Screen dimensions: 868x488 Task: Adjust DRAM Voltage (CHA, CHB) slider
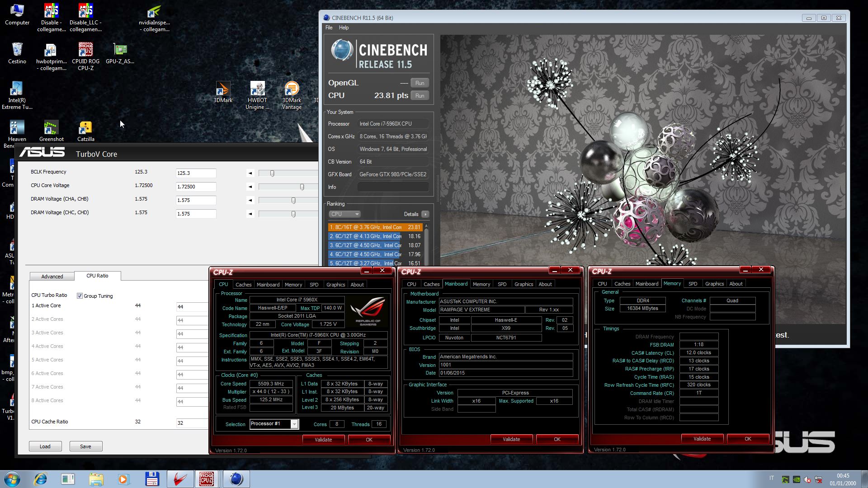(x=293, y=200)
